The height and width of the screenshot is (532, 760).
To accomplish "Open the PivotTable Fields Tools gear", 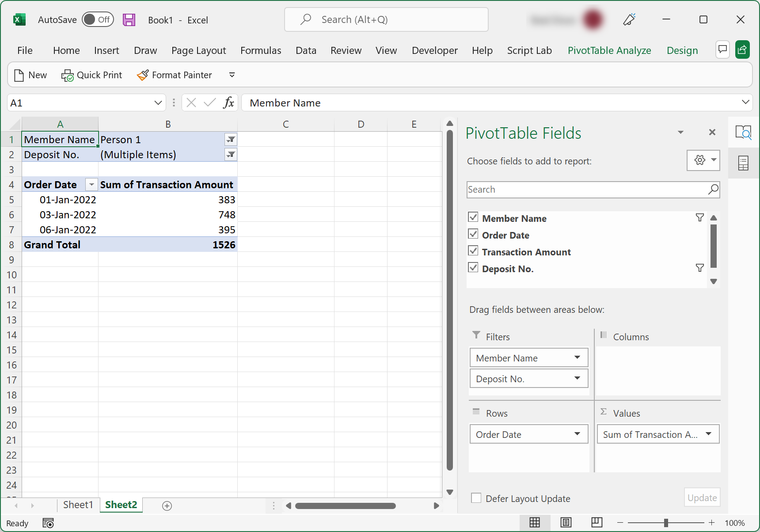I will (x=703, y=160).
